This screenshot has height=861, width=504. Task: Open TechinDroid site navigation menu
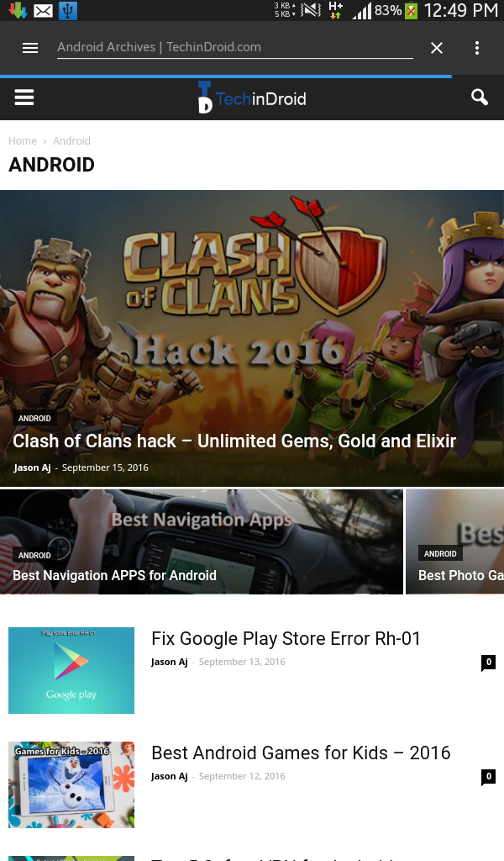pyautogui.click(x=24, y=98)
